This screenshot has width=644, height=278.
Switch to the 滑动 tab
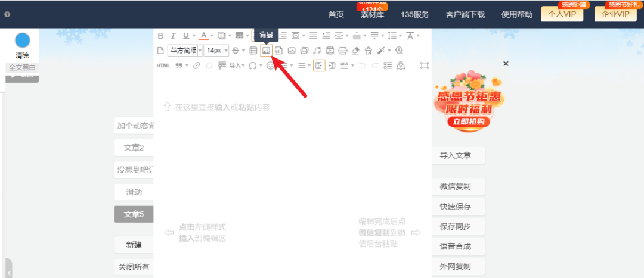tap(134, 192)
